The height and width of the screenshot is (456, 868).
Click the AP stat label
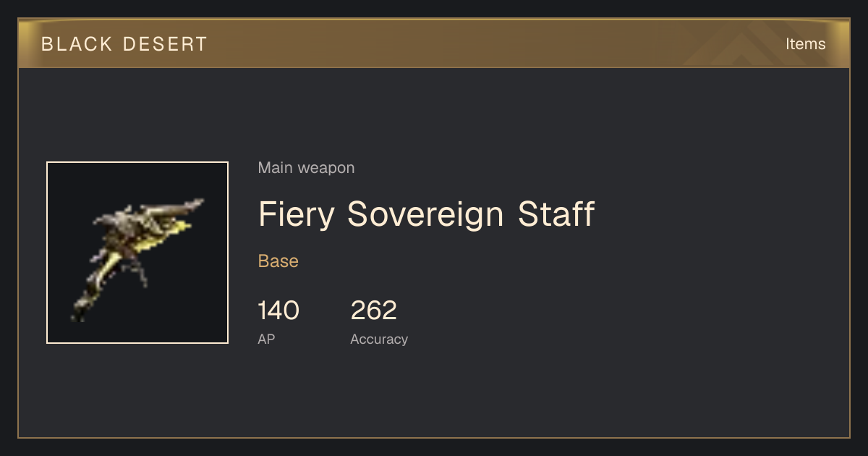click(266, 339)
